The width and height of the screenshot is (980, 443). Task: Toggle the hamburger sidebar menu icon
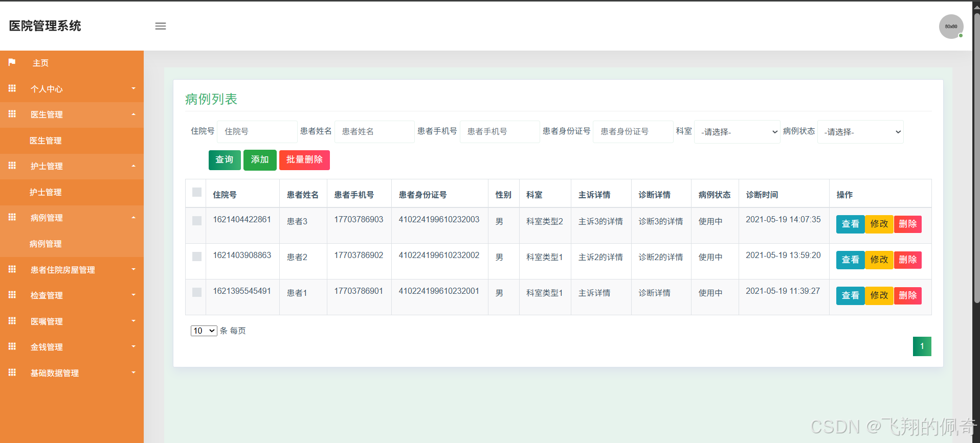(x=161, y=26)
